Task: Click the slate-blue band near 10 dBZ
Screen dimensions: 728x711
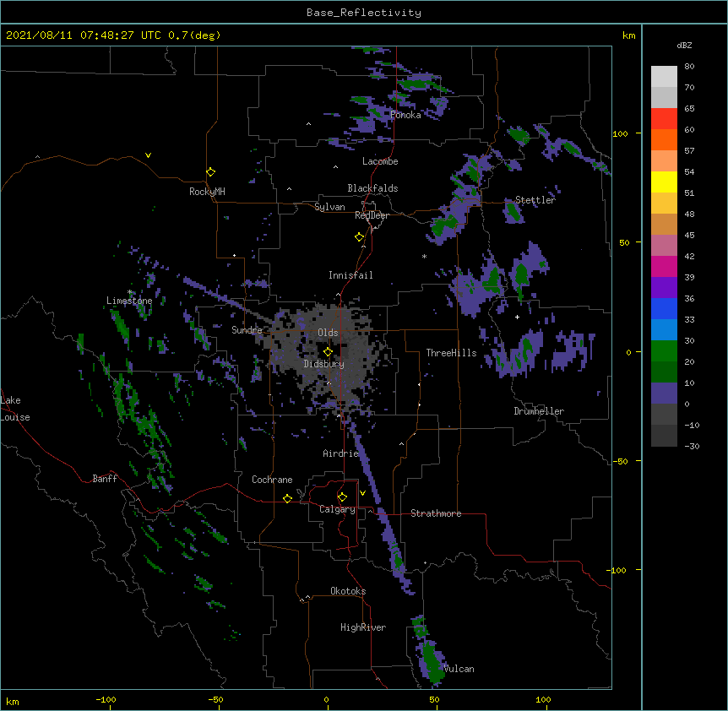Action: [664, 393]
